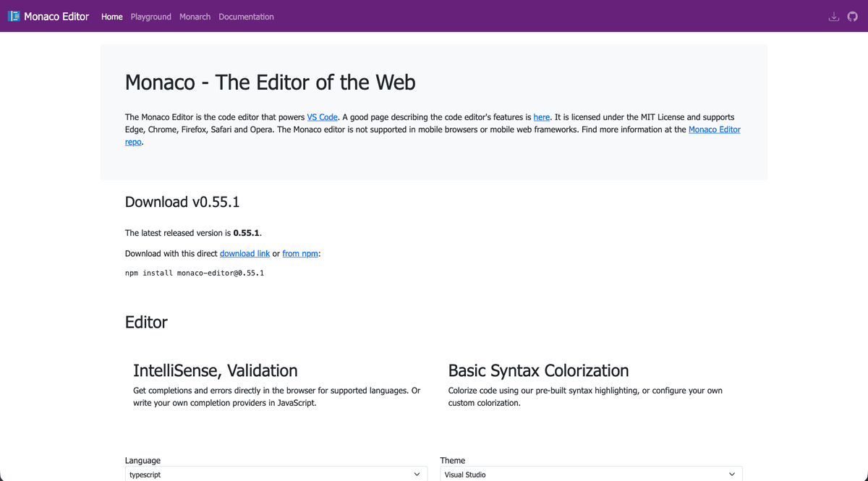The image size is (868, 481).
Task: Click the 'Monaco - The Editor of the Web' title
Action: coord(271,82)
